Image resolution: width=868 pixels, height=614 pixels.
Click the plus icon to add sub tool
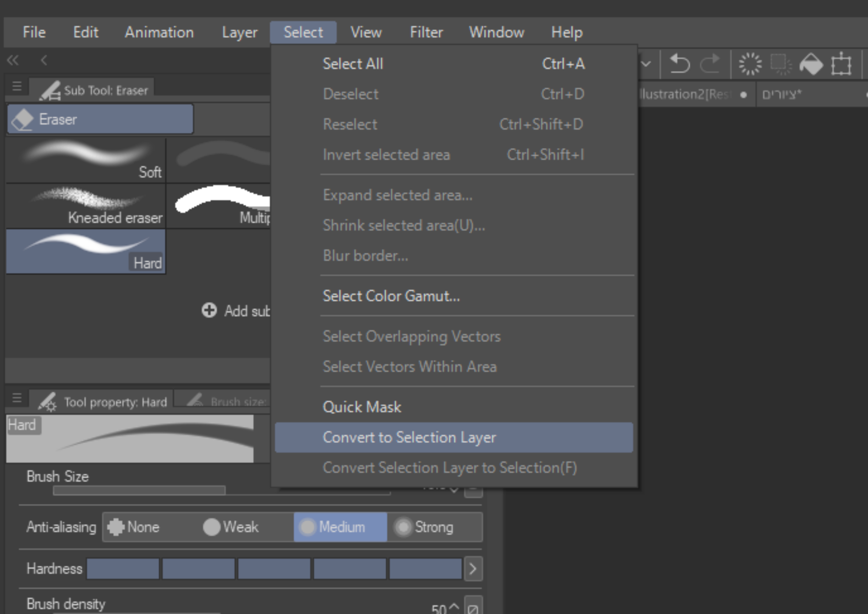click(209, 310)
